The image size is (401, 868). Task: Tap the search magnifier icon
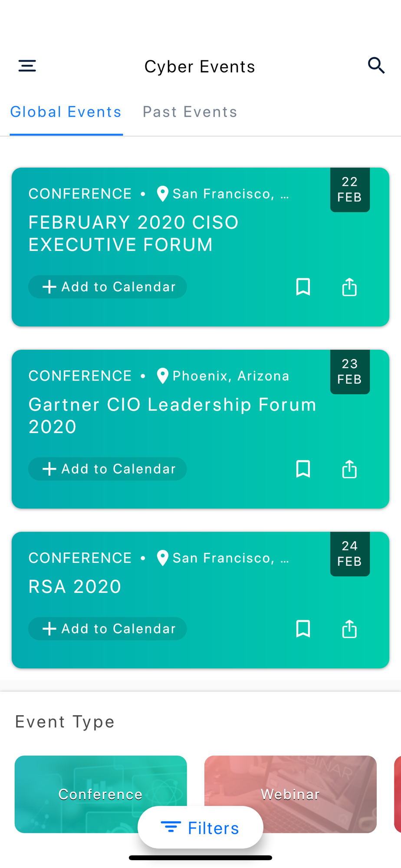pyautogui.click(x=376, y=66)
